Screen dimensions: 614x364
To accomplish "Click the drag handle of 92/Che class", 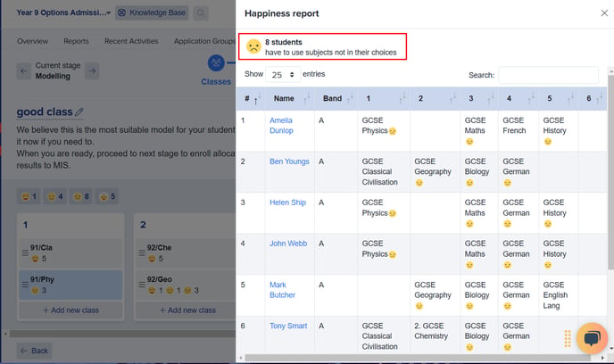I will 142,252.
